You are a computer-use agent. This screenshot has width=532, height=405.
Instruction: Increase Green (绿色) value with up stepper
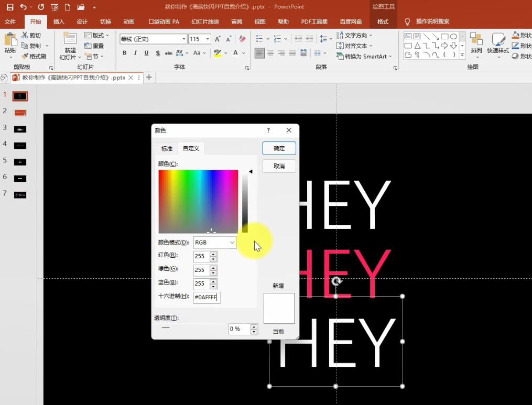(213, 267)
